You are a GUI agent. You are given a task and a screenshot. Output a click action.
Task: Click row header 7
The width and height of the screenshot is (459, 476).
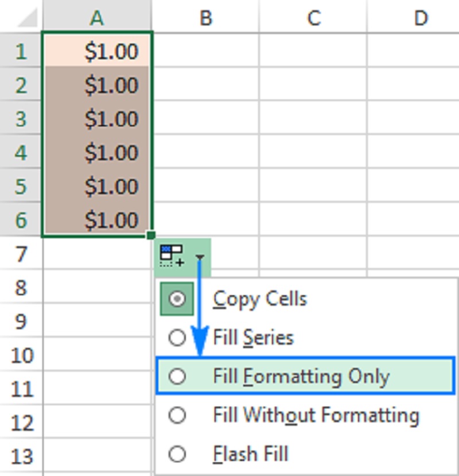click(20, 254)
